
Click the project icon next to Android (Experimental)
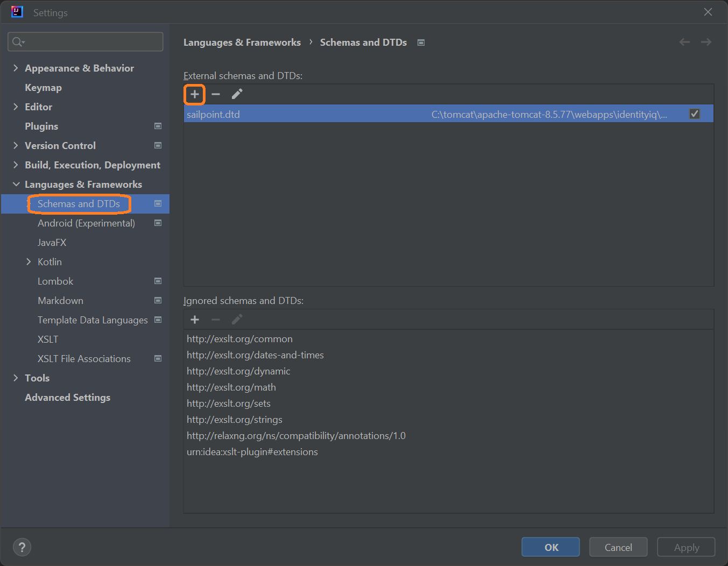(x=158, y=223)
